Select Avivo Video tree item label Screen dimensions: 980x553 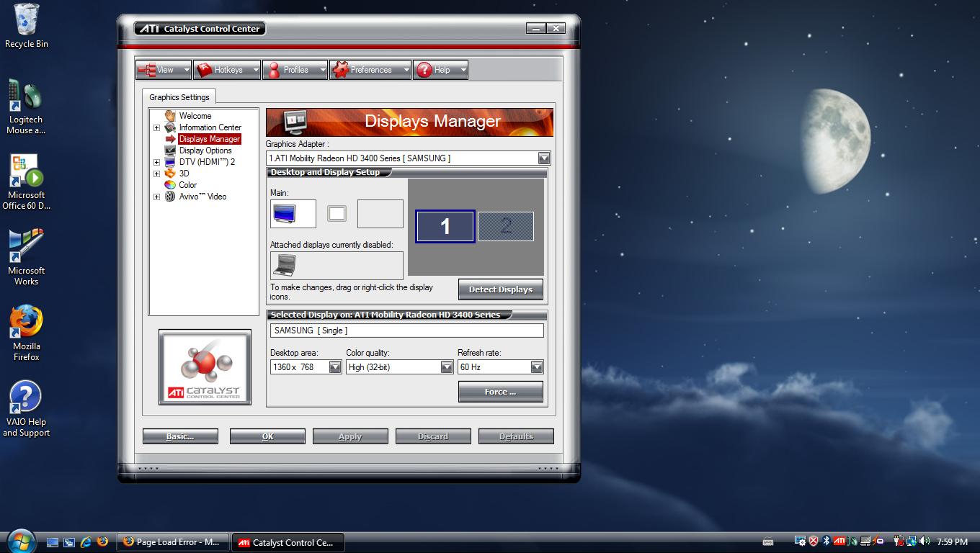[x=202, y=197]
